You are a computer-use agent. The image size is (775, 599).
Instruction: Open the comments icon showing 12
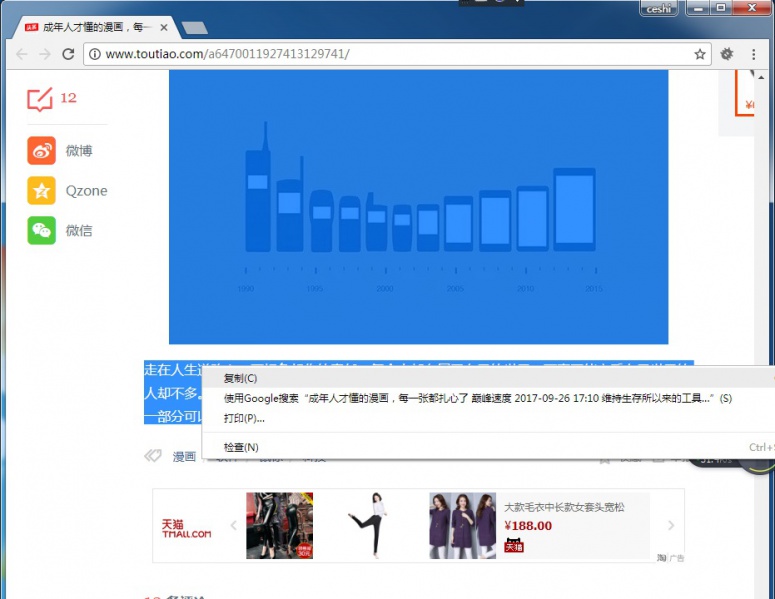(40, 99)
